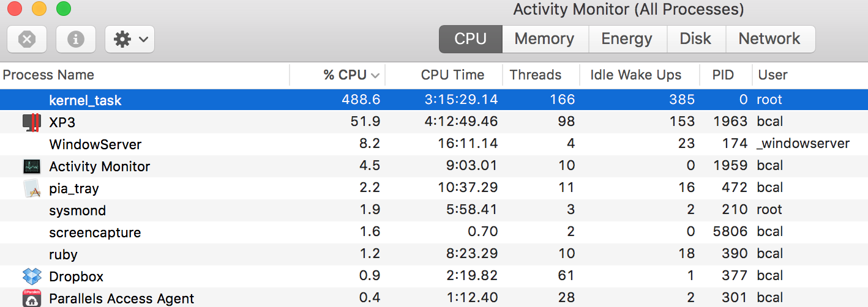Click the force quit process toolbar button

tap(27, 39)
